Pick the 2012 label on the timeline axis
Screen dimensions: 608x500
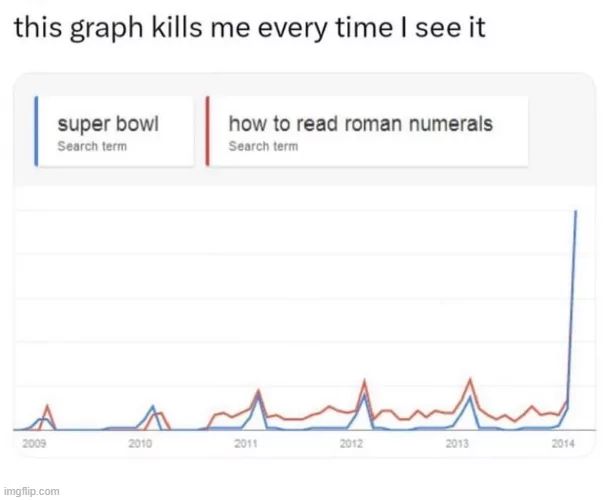pyautogui.click(x=351, y=441)
